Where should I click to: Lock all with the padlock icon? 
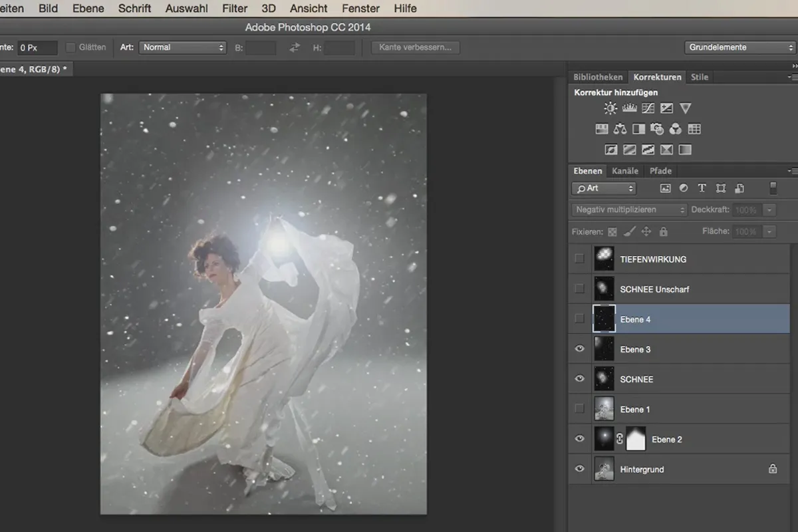[664, 231]
